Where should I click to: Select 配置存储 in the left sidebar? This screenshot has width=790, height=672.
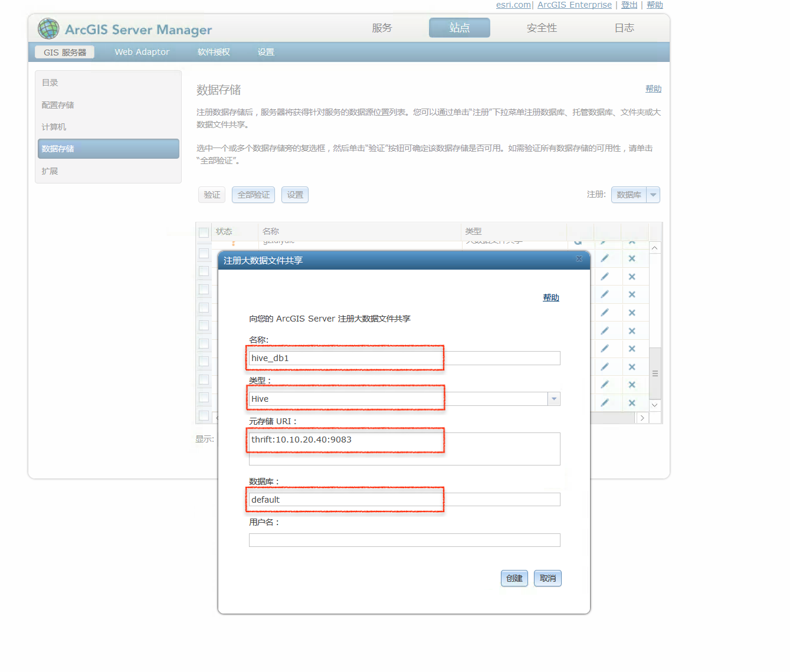point(109,105)
